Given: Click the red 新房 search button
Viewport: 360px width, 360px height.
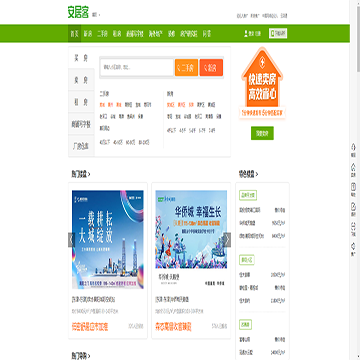Looking at the screenshot, I should pyautogui.click(x=211, y=68).
